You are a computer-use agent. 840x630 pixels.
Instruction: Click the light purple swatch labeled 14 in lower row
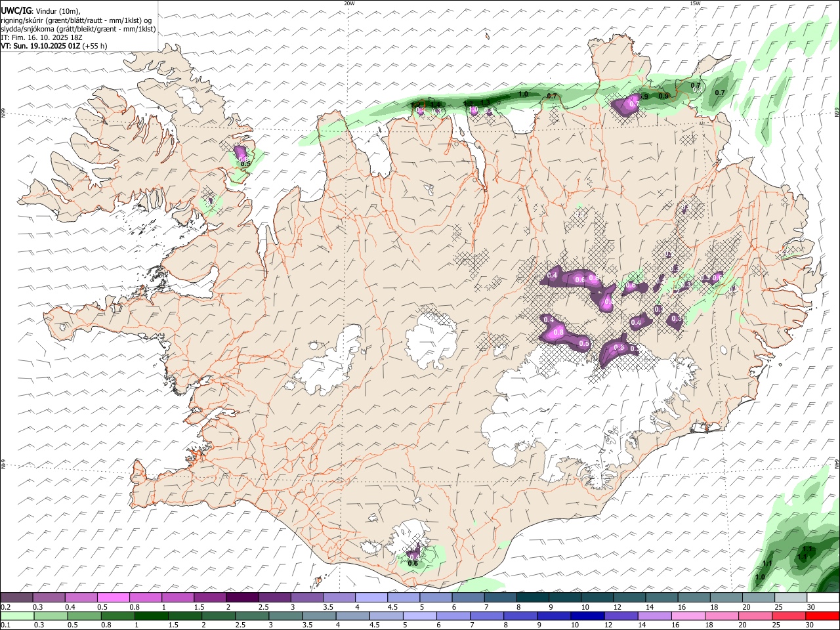[655, 616]
